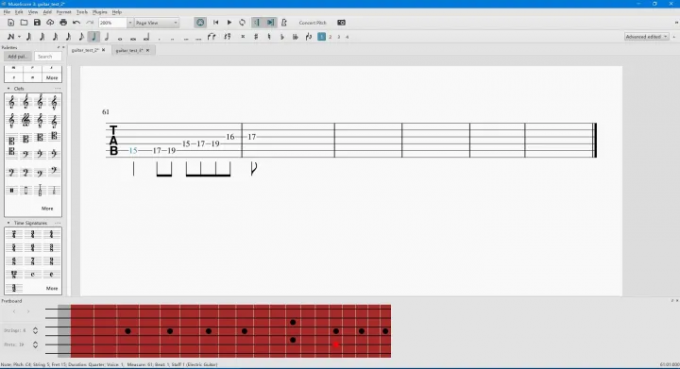The height and width of the screenshot is (369, 680).
Task: Choose 4/4 in Time Signatures palette
Action: [51, 235]
